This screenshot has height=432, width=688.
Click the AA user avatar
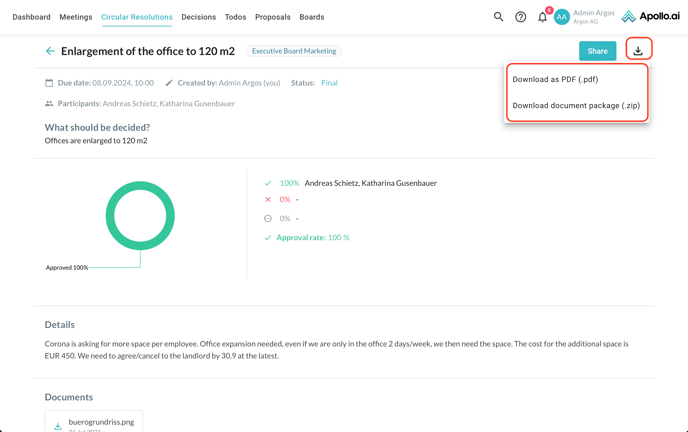(562, 17)
